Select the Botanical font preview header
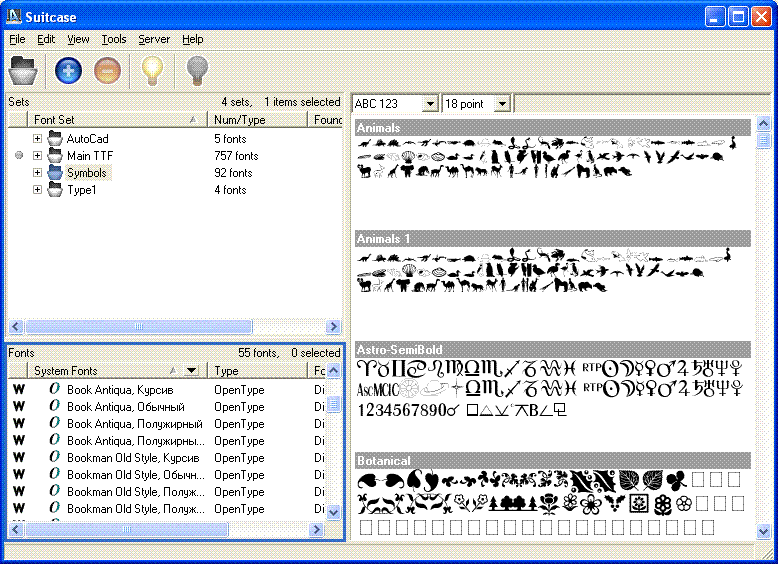The image size is (778, 564). (553, 460)
